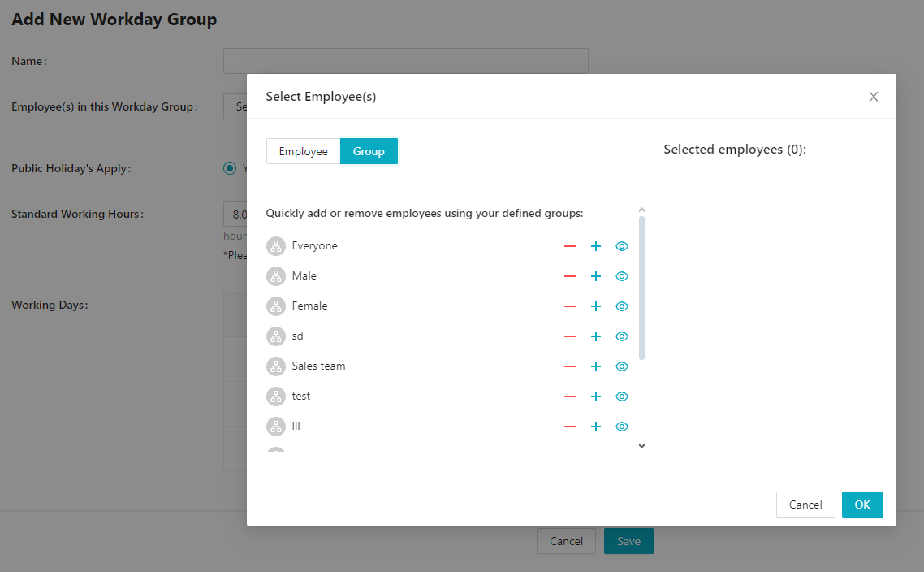Click the scroll-down arrow of the group list
This screenshot has width=924, height=572.
pos(641,446)
